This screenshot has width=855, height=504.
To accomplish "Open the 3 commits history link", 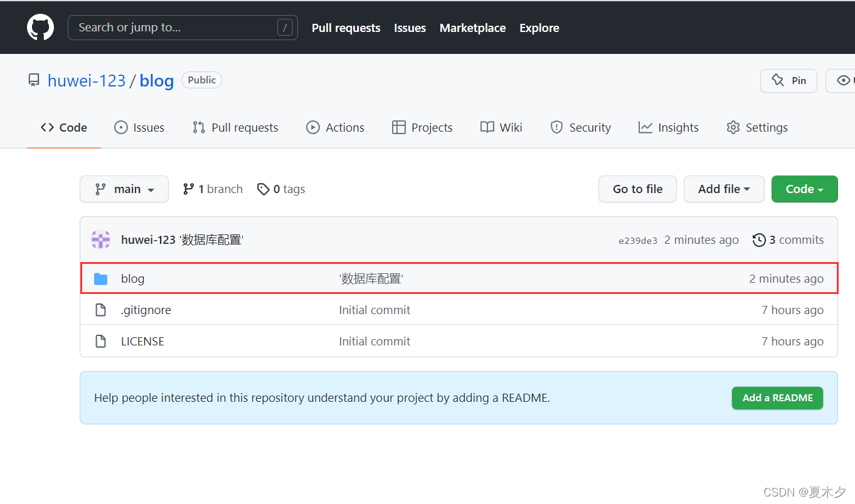I will point(789,240).
